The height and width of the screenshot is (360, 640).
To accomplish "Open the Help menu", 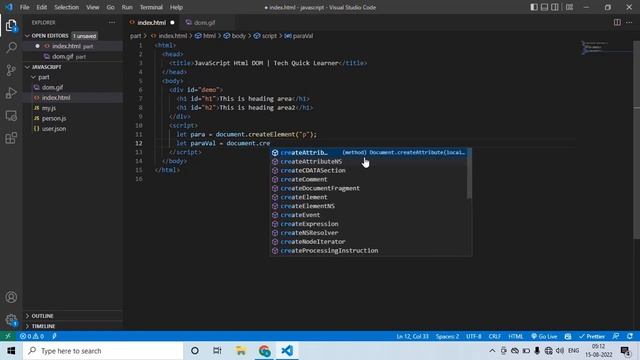I will coord(176,7).
